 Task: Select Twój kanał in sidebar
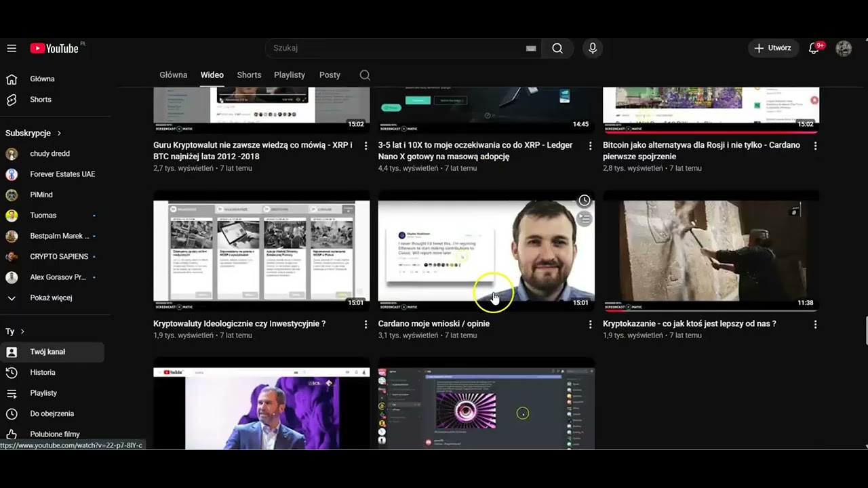52,352
